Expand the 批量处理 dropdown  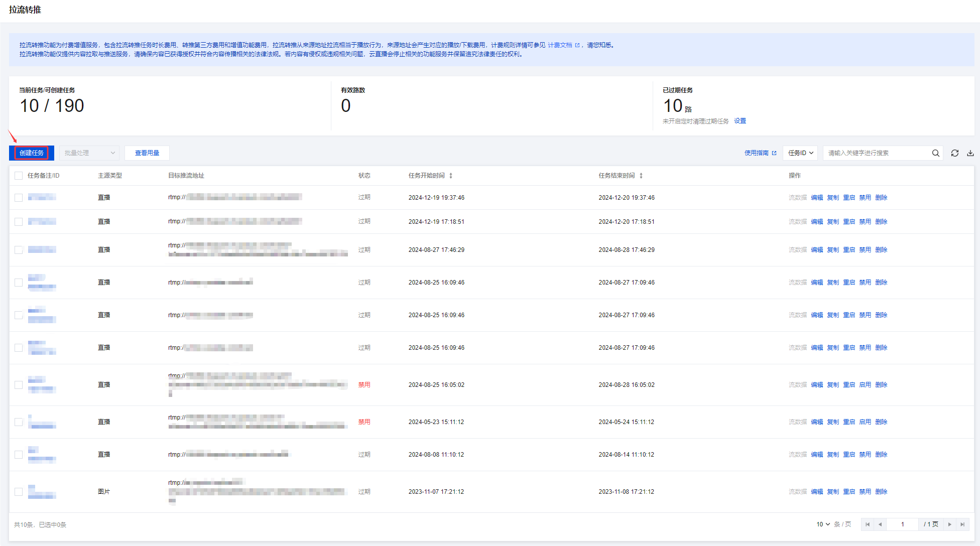pos(89,153)
